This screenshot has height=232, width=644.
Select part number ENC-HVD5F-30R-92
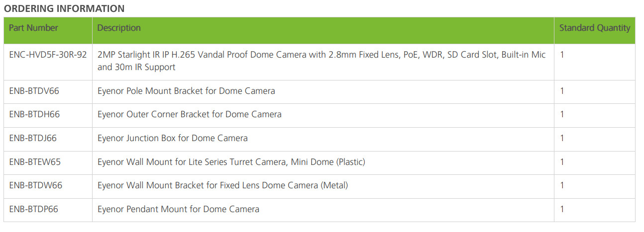click(48, 55)
